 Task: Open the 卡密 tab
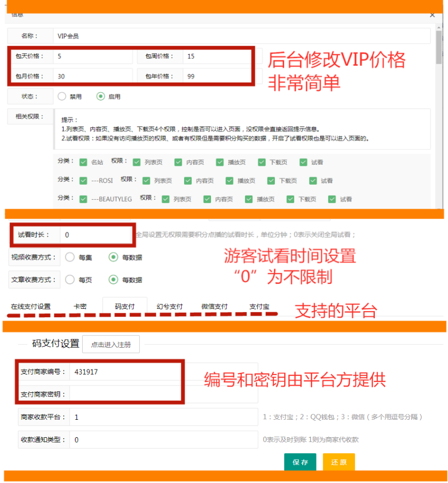click(80, 307)
